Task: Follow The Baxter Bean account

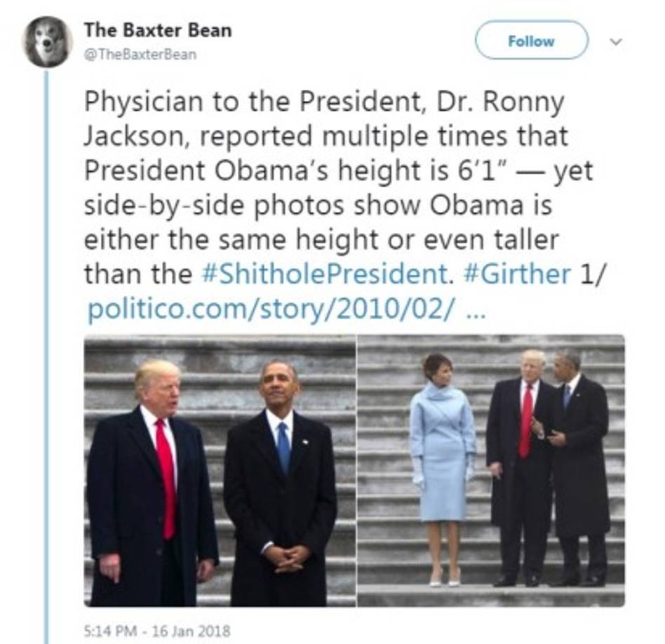Action: click(x=532, y=41)
